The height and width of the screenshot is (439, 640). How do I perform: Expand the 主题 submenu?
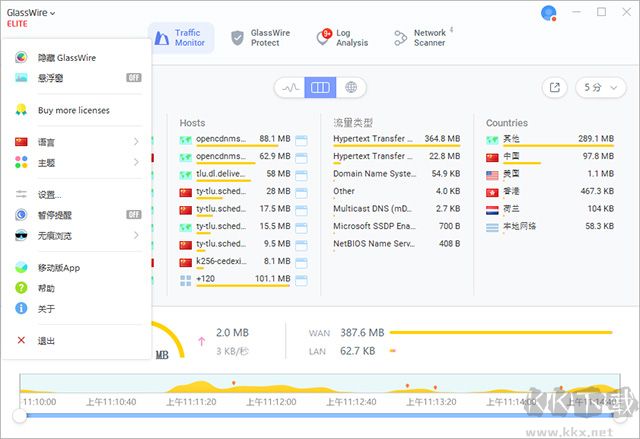136,162
